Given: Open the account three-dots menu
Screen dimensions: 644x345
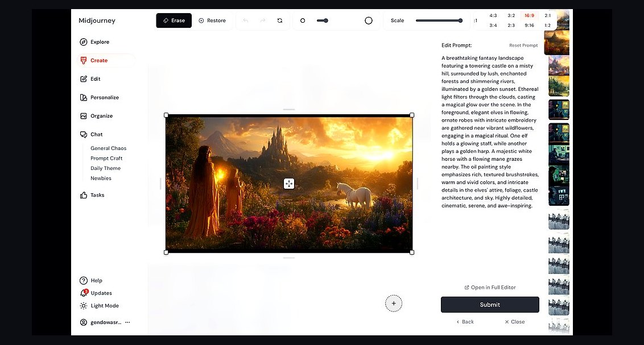Looking at the screenshot, I should click(128, 322).
